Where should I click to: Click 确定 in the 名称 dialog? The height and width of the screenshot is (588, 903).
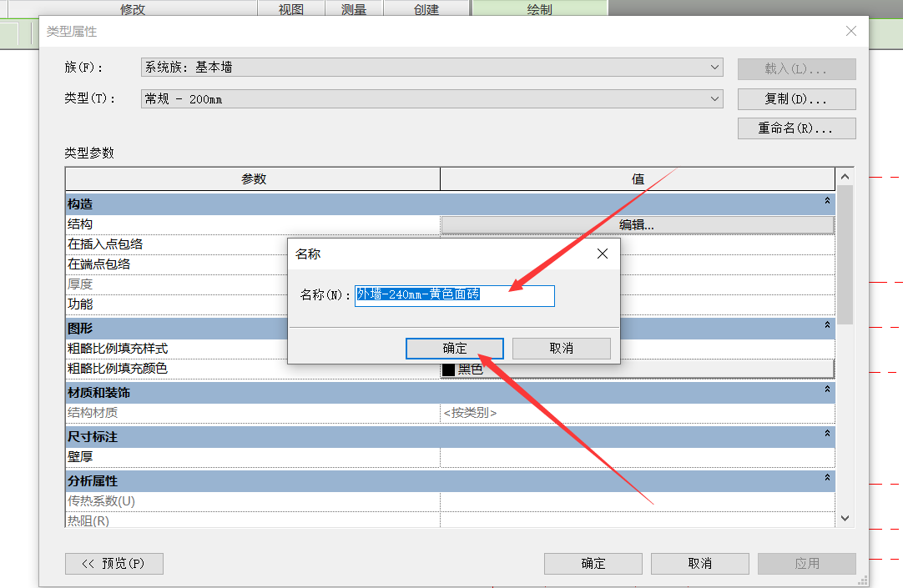(x=454, y=349)
